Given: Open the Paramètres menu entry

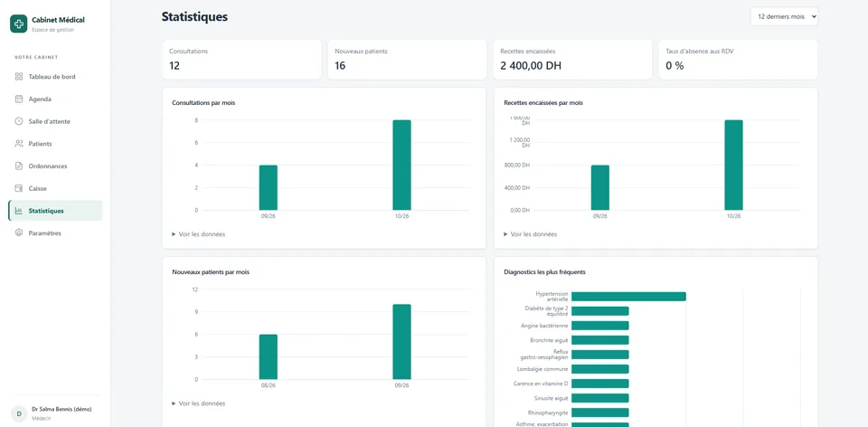Looking at the screenshot, I should 55,233.
